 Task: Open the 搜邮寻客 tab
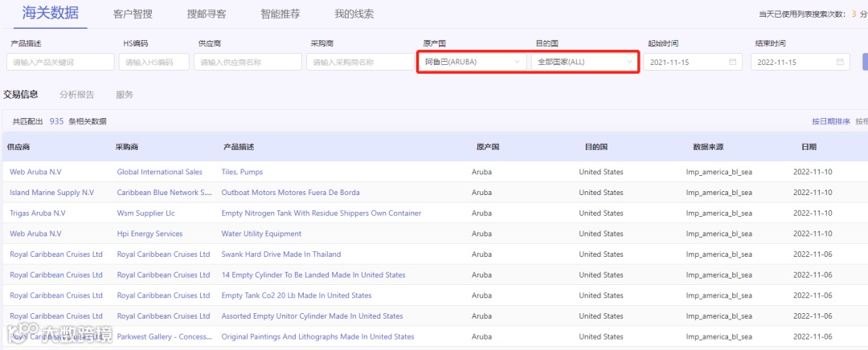[207, 14]
